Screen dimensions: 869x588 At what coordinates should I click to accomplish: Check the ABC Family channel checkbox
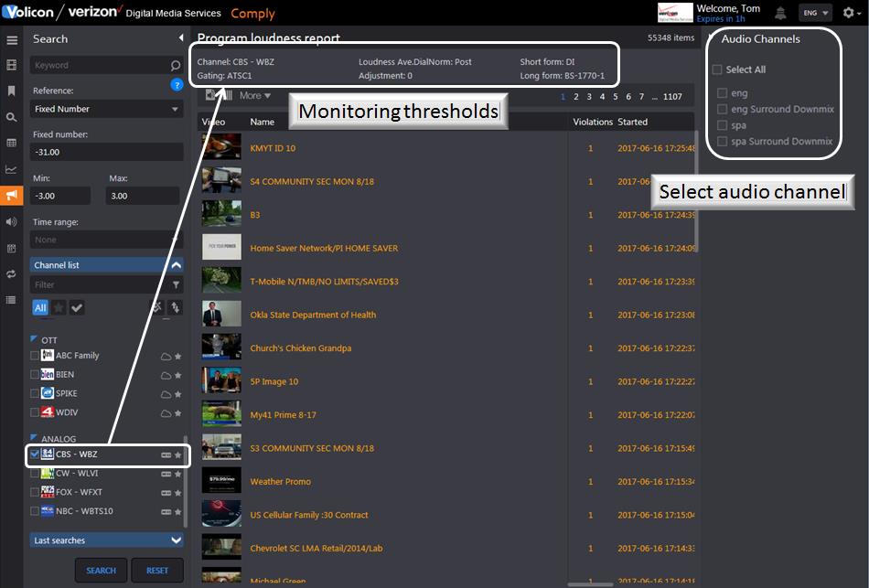[x=35, y=355]
